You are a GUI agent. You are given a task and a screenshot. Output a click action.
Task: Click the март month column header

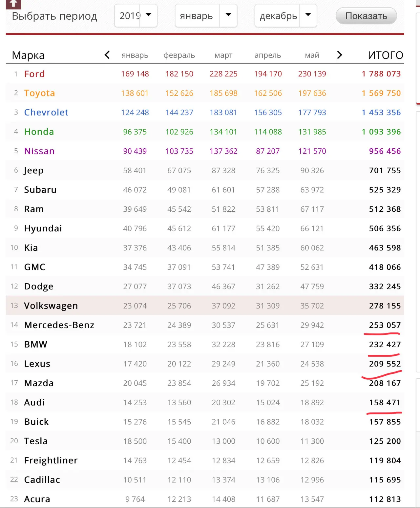point(223,55)
